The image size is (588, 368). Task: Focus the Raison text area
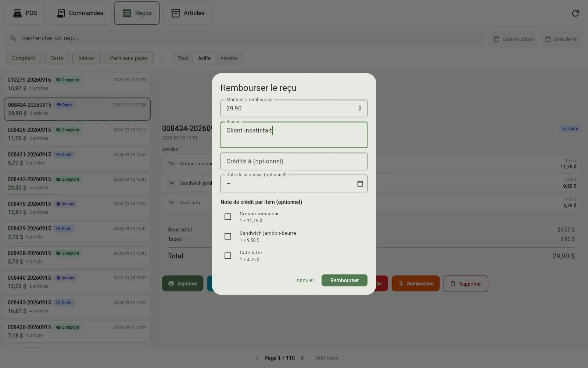tap(294, 135)
